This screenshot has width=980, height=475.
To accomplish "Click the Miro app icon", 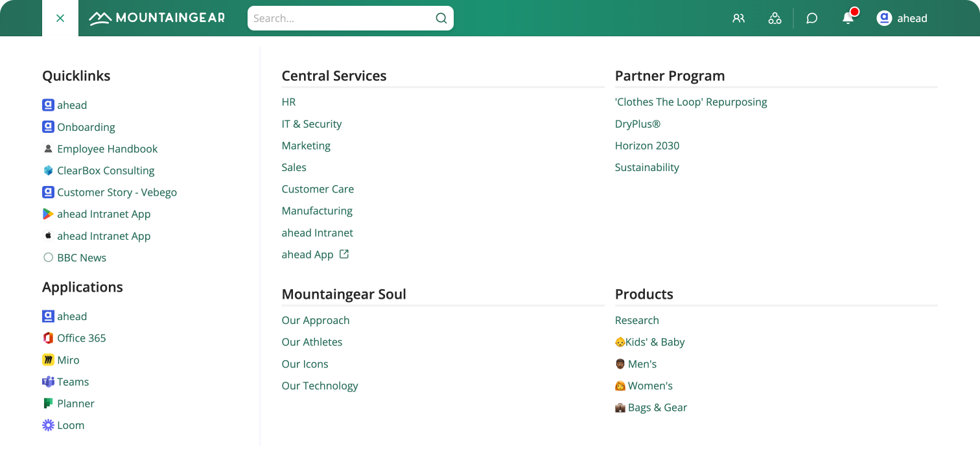I will point(48,360).
